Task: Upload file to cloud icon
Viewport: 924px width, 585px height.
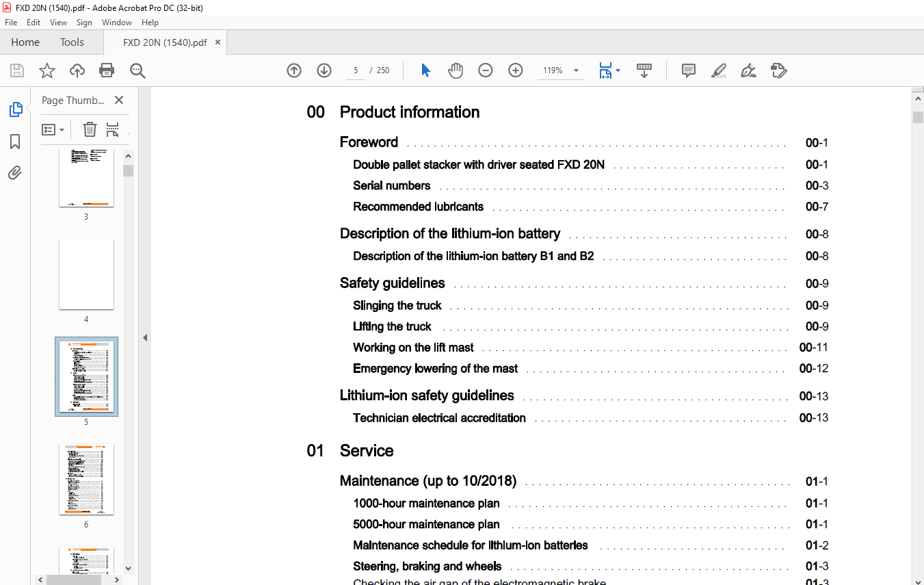Action: pos(77,70)
